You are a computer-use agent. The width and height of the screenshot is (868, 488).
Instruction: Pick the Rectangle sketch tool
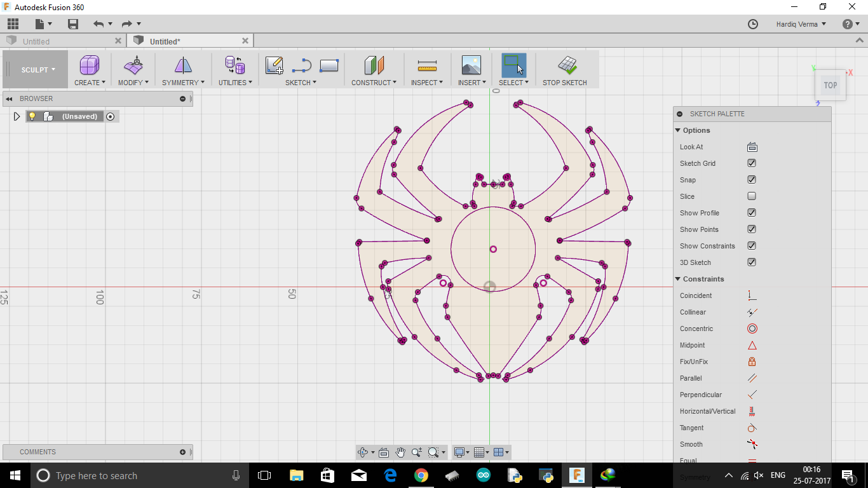pos(329,65)
